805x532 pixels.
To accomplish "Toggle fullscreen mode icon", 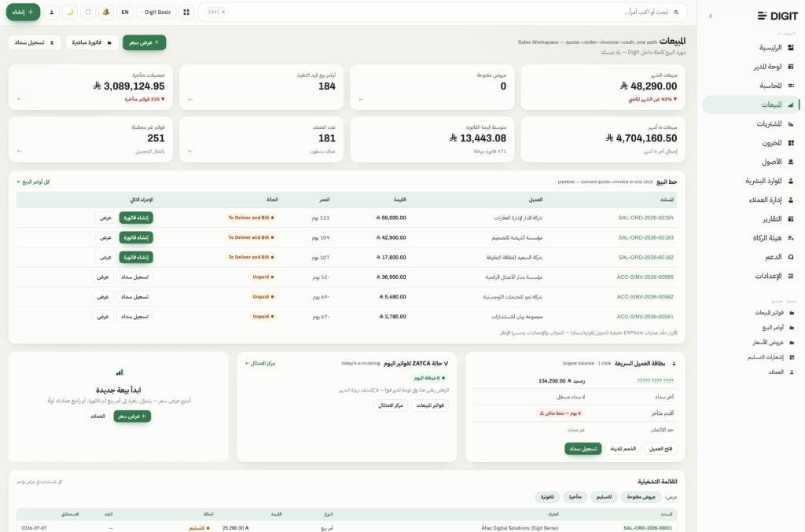I will coord(88,12).
